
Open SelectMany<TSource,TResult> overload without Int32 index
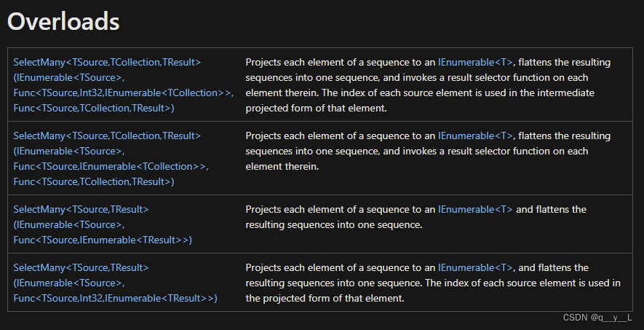81,210
